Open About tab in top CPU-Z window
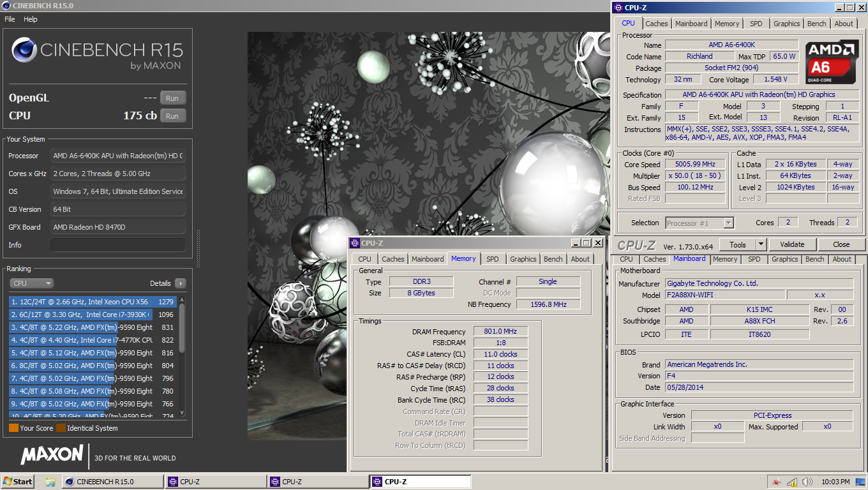868x490 pixels. (x=844, y=24)
